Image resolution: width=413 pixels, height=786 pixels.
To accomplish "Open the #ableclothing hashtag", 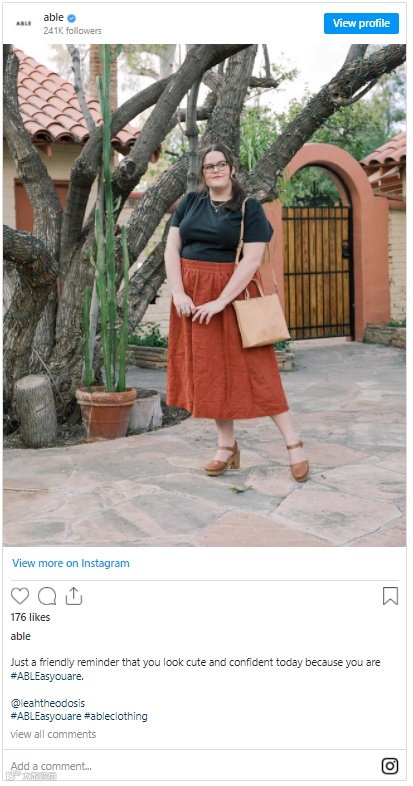I will tap(116, 716).
